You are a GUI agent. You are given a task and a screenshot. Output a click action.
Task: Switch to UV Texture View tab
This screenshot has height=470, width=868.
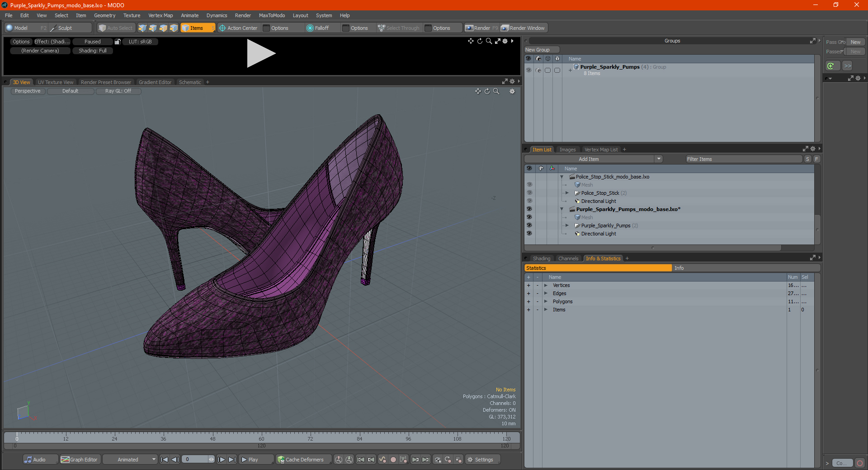click(x=56, y=82)
